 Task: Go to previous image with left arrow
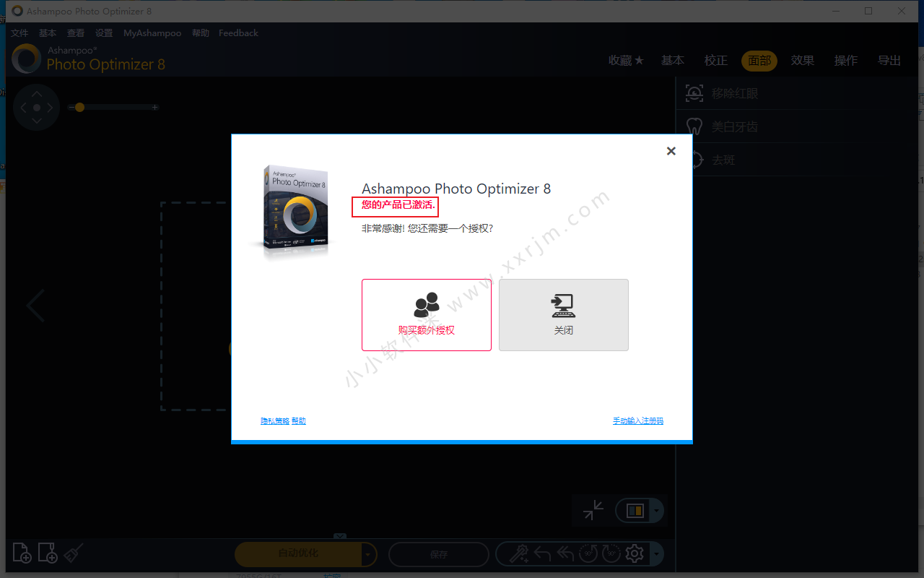pos(35,306)
